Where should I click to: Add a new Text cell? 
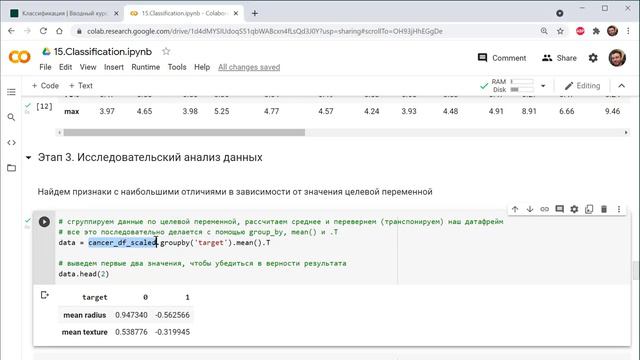(x=81, y=86)
